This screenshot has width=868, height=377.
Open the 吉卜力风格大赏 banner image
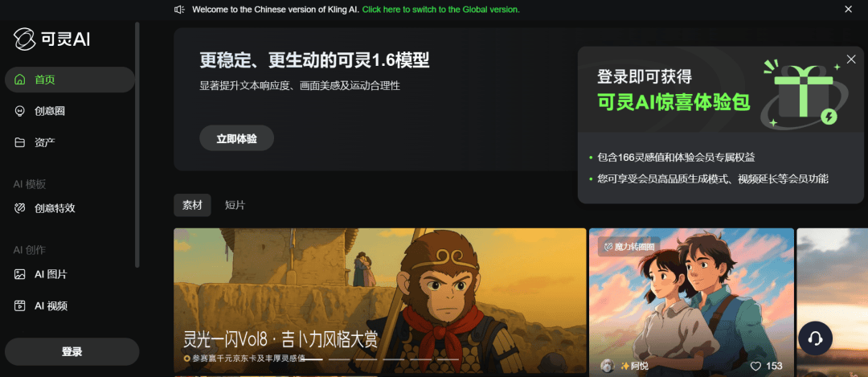tap(379, 301)
